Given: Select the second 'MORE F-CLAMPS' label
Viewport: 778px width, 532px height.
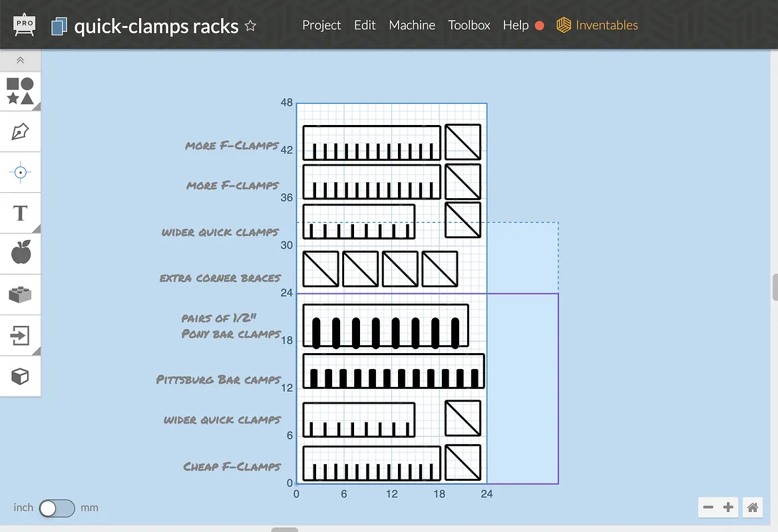Looking at the screenshot, I should pyautogui.click(x=232, y=186).
